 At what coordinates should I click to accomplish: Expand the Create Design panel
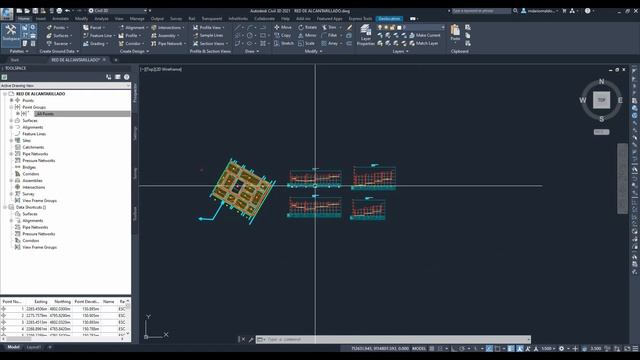click(134, 51)
